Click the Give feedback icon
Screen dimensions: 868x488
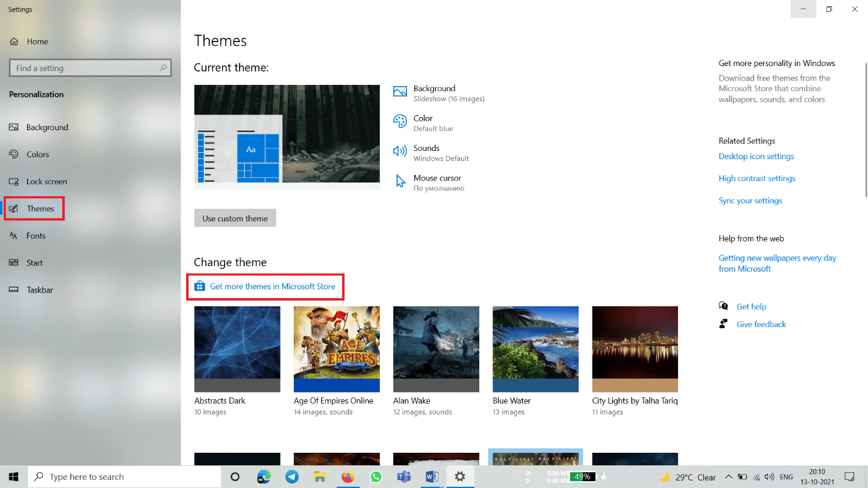click(x=724, y=324)
